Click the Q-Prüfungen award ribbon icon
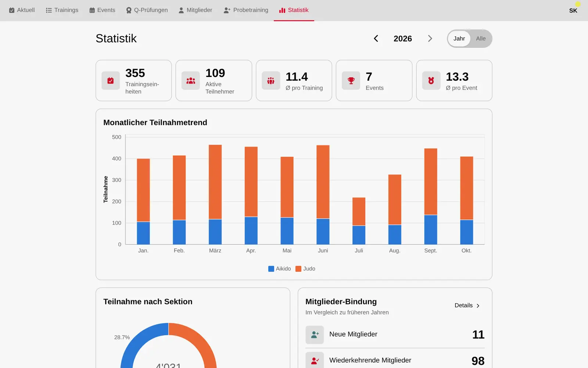588x368 pixels. pyautogui.click(x=129, y=10)
